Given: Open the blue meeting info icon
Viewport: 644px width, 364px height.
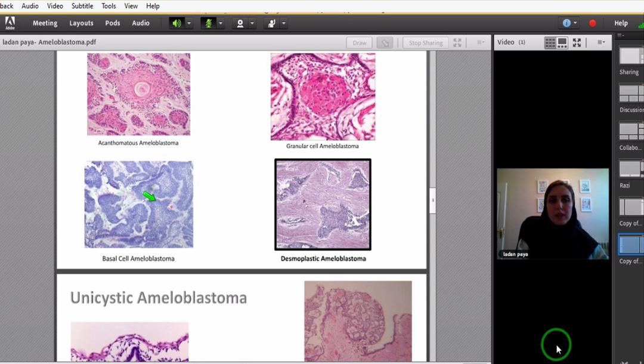Looking at the screenshot, I should 566,23.
